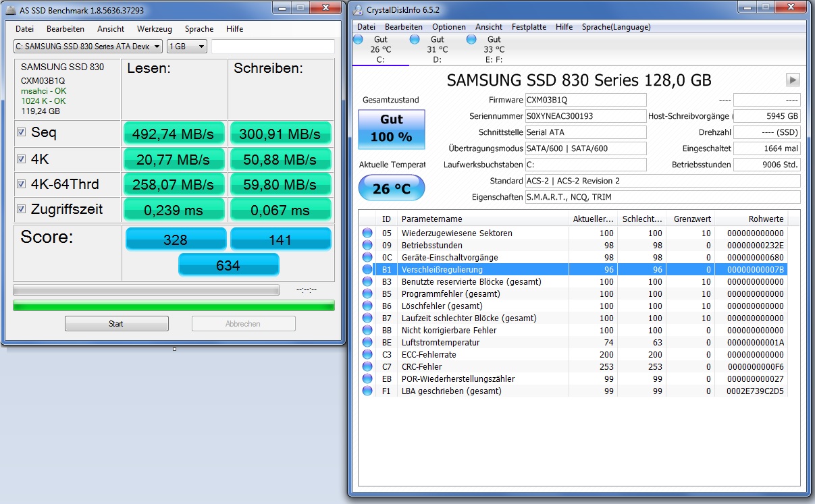Viewport: 815px width, 504px height.
Task: Open the Festplatte menu in CrystalDiskInfo
Action: [529, 27]
